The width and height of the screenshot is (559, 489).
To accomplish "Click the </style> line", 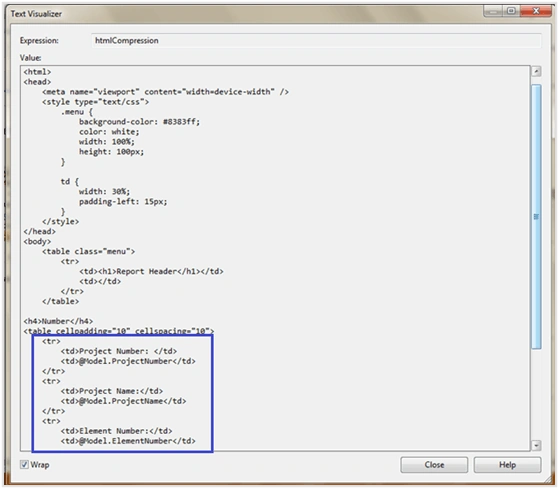I will [61, 222].
